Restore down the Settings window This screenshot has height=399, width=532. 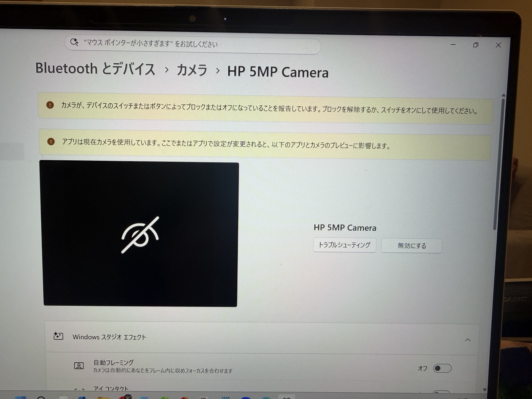tap(476, 45)
